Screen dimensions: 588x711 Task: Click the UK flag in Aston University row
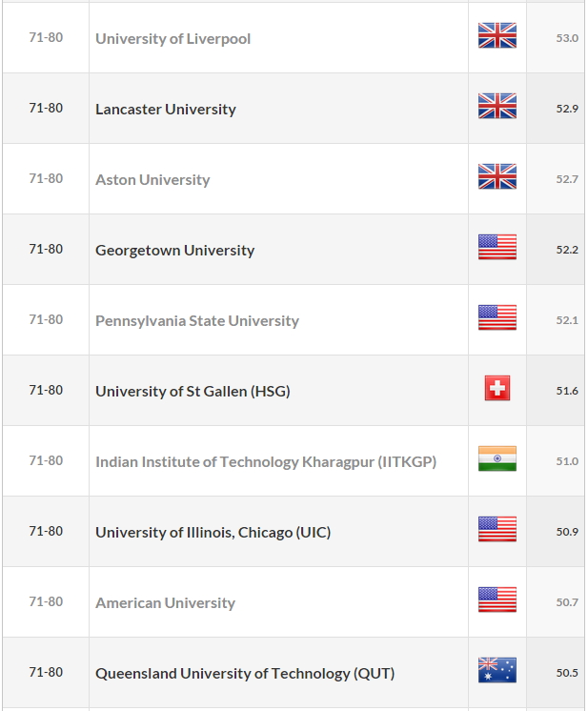497,176
